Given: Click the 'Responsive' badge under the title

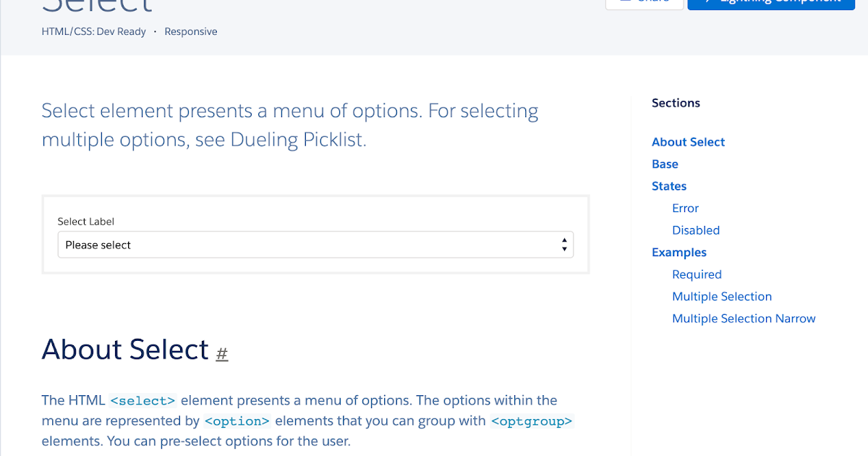Looking at the screenshot, I should (x=190, y=31).
